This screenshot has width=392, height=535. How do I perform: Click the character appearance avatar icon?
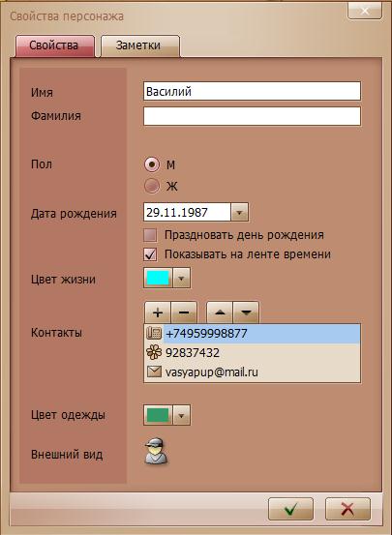(156, 451)
